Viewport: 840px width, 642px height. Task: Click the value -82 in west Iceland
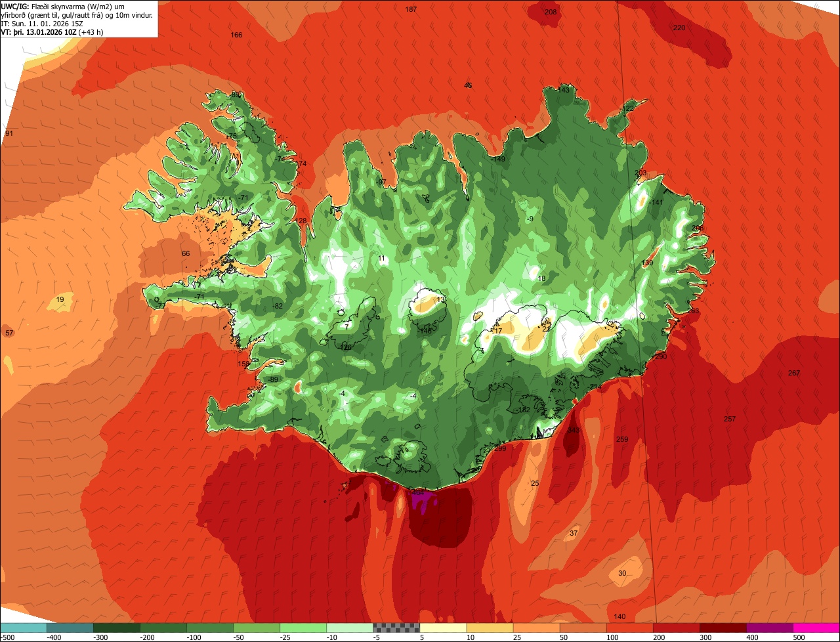(x=277, y=306)
